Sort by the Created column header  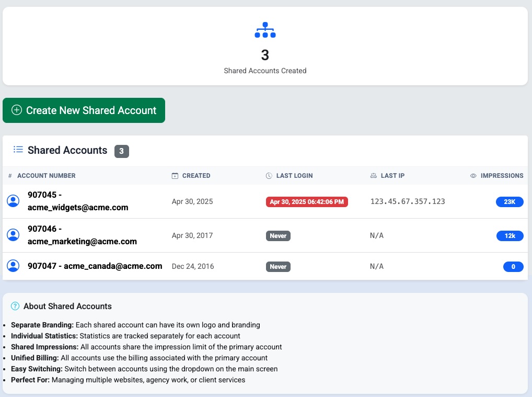[196, 175]
